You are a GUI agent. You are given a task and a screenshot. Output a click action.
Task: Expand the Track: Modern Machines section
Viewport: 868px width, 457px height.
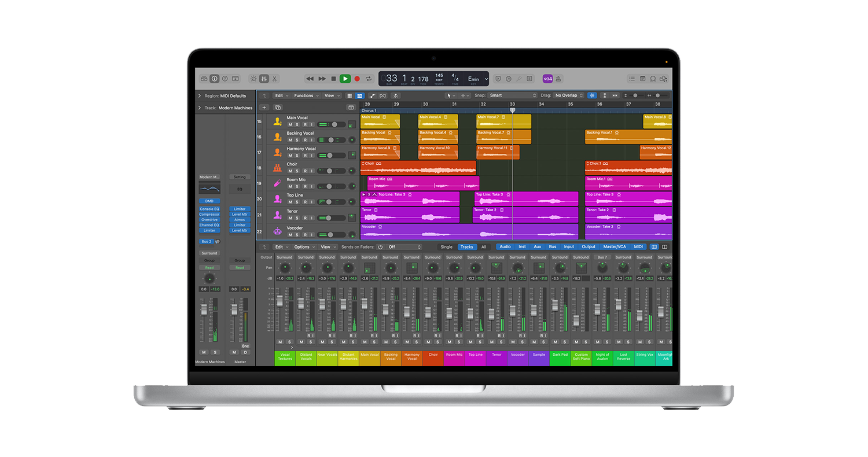(x=200, y=108)
